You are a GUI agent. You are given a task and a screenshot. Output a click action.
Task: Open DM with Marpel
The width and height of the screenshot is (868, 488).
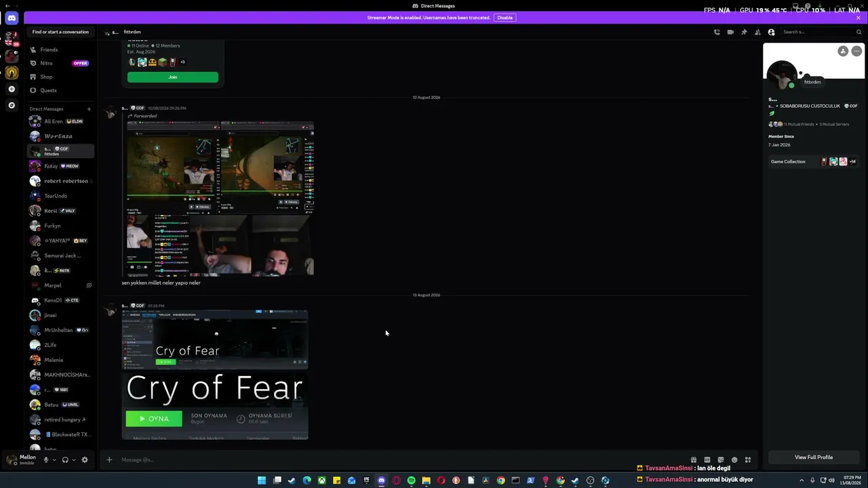coord(61,285)
